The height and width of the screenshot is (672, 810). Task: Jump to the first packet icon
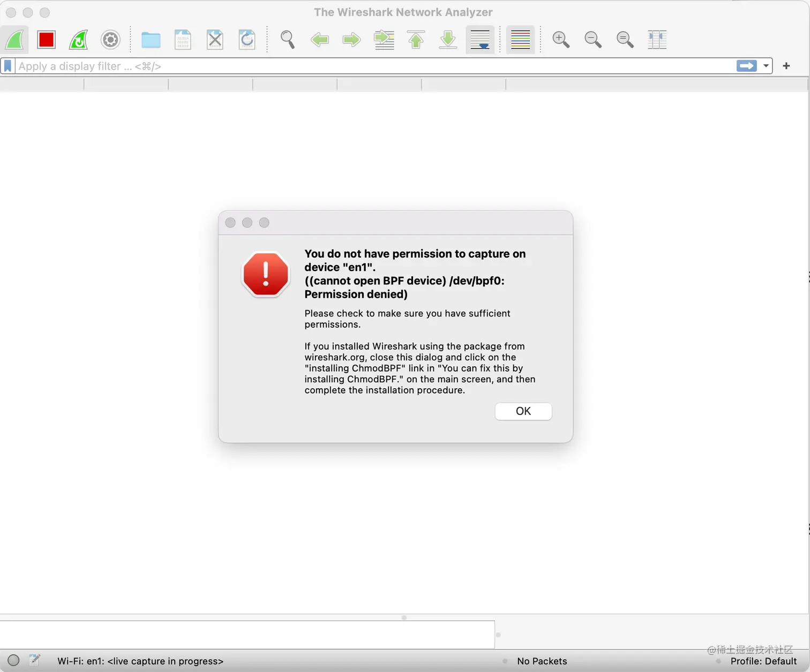coord(416,40)
